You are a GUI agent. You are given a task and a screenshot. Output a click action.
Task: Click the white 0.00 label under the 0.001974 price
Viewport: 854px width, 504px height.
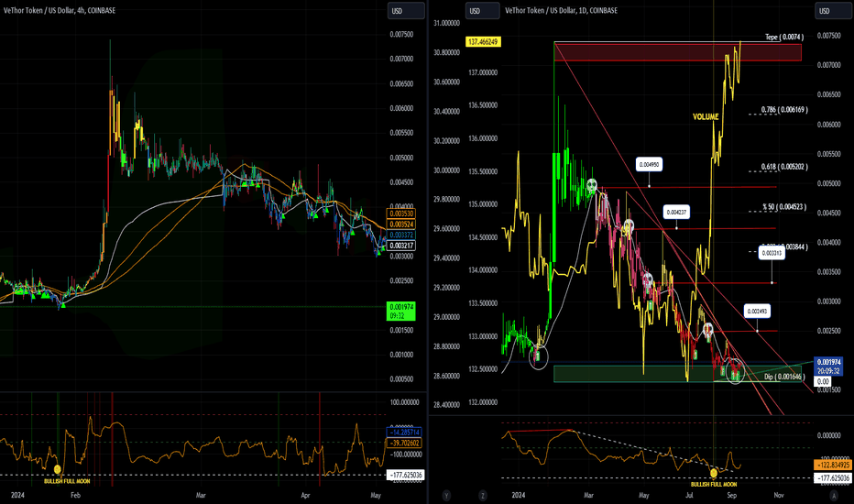823,382
